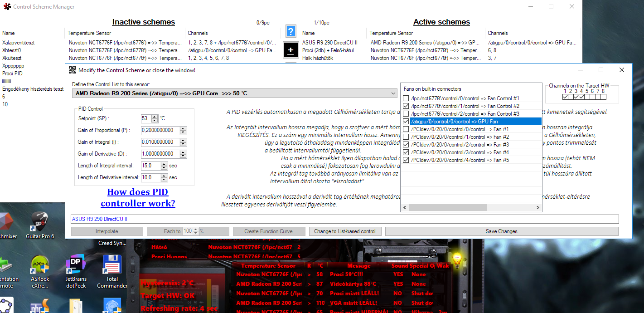Screen dimensions: 644x313
Task: Increase Gain of Proportional with the spinner
Action: (x=183, y=128)
